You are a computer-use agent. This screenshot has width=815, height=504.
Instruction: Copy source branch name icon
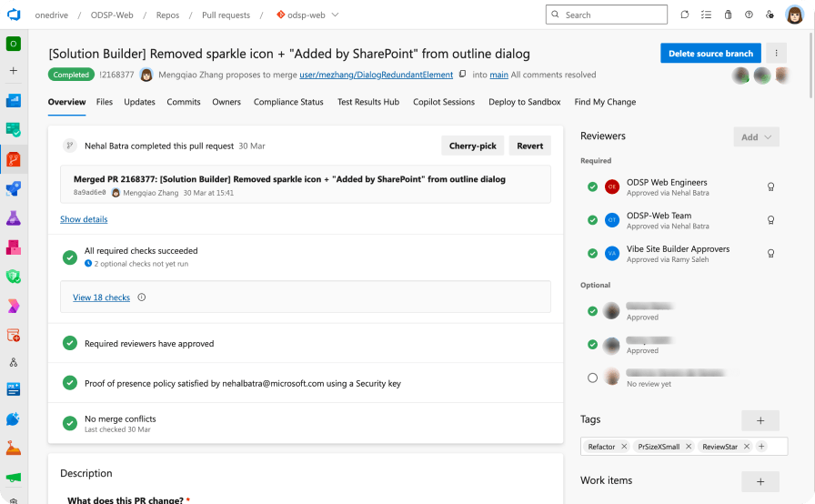point(462,75)
